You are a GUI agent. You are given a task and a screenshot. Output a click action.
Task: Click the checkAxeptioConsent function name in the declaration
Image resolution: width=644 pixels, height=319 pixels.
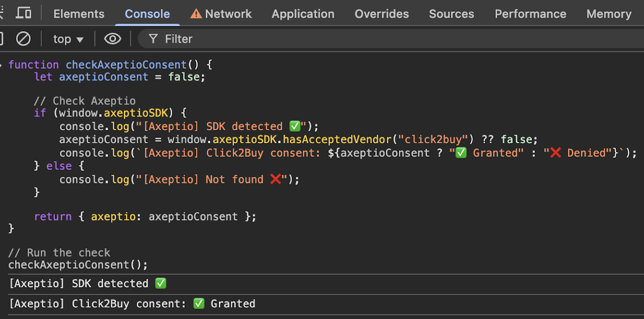tap(126, 65)
